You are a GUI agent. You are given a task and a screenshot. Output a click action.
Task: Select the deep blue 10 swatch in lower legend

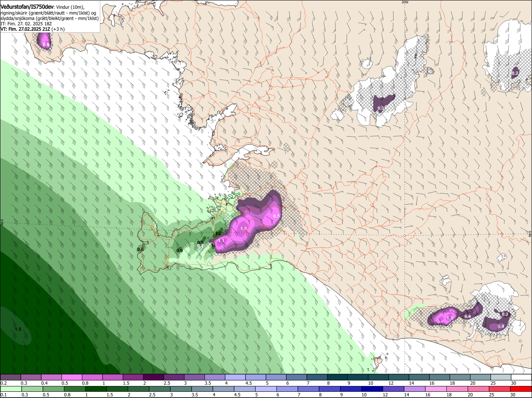click(x=372, y=389)
